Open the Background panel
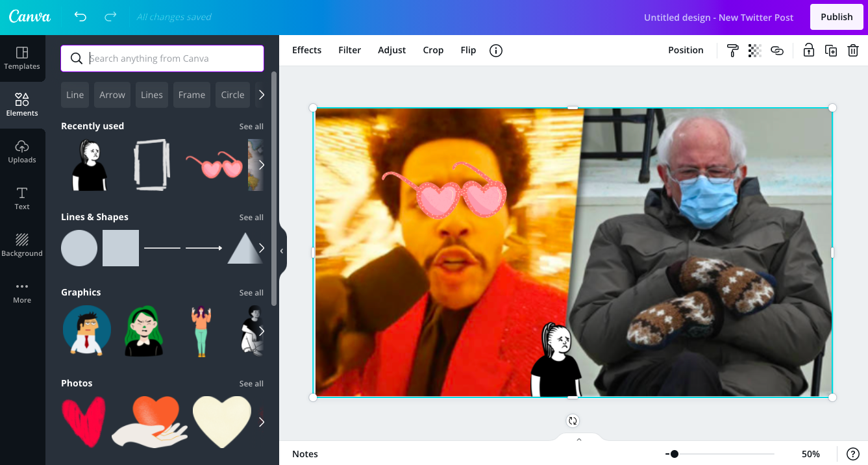868x465 pixels. pyautogui.click(x=22, y=245)
